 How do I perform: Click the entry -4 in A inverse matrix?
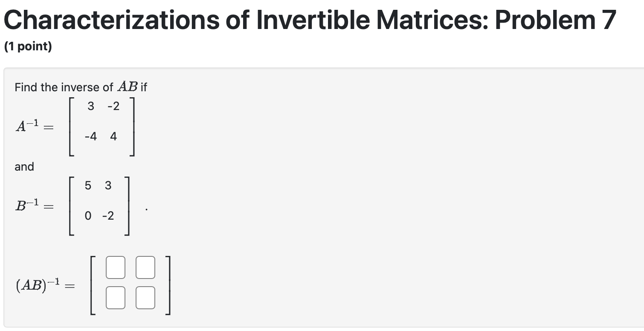(91, 136)
